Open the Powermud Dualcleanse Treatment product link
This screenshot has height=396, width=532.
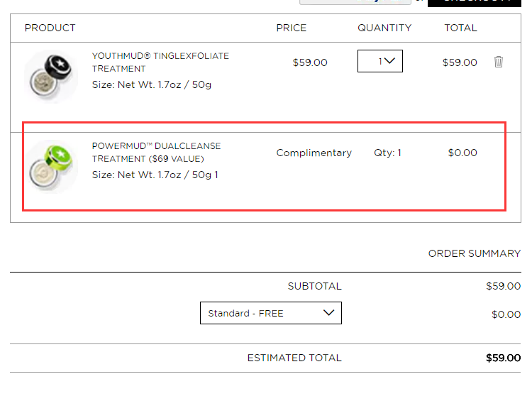[x=157, y=153]
